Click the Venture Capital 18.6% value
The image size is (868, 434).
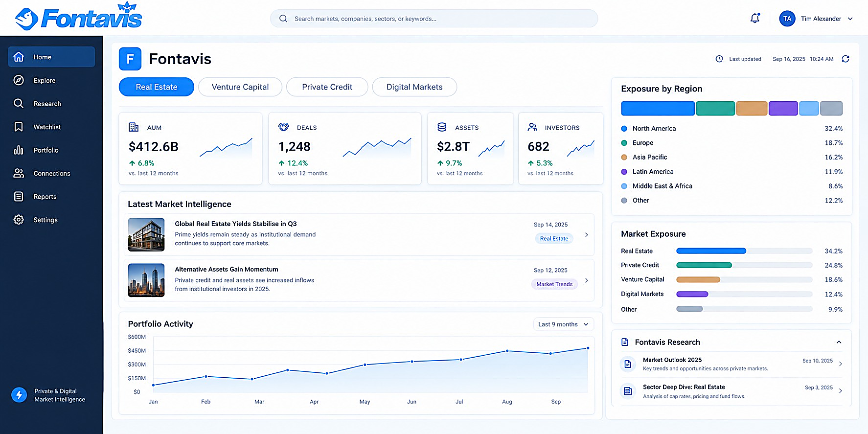[833, 280]
